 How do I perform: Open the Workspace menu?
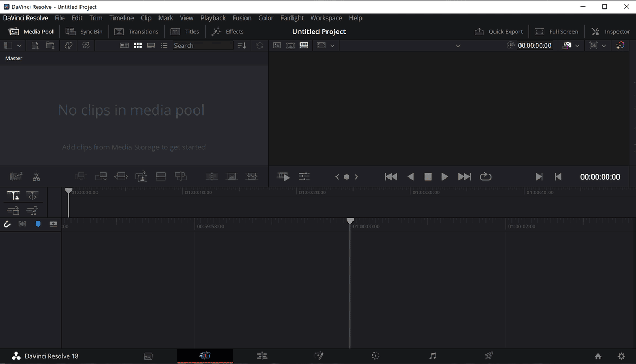(326, 18)
